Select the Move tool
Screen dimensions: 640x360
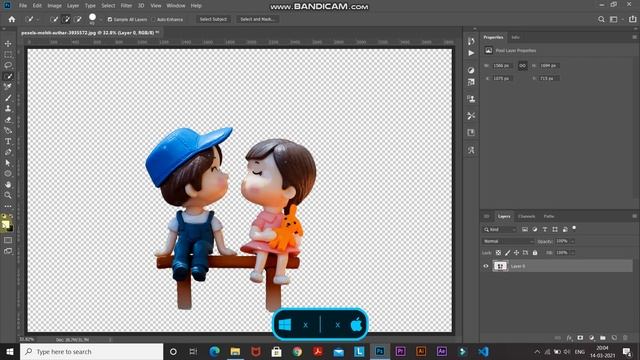[x=8, y=43]
